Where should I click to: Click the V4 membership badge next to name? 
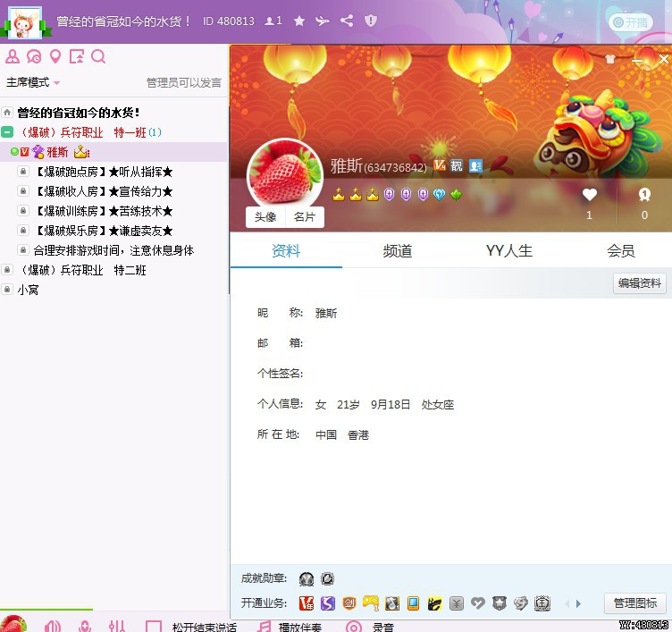[x=440, y=165]
